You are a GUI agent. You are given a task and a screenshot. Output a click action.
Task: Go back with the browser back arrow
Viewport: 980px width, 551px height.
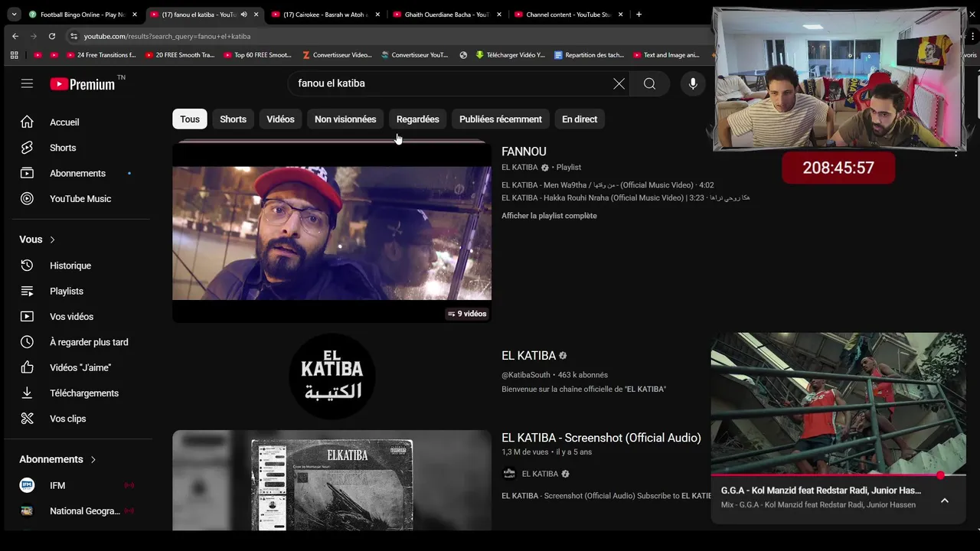15,36
